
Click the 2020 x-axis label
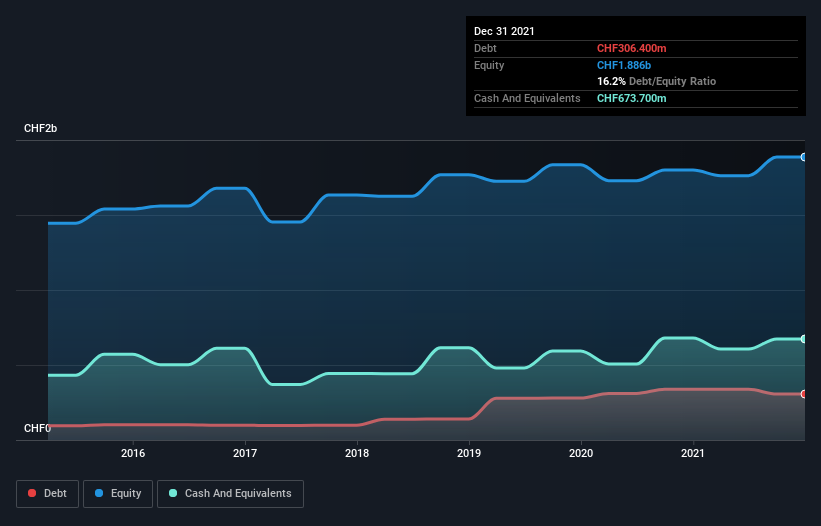(x=581, y=453)
